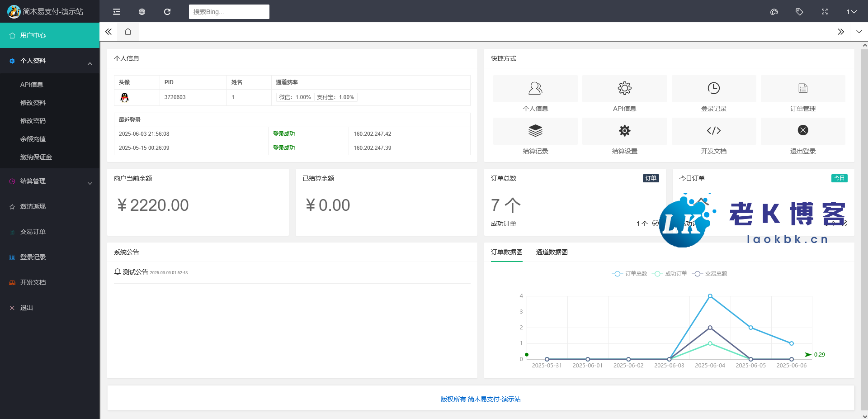The image size is (868, 419).
Task: Open the theme palette icon
Action: click(774, 12)
